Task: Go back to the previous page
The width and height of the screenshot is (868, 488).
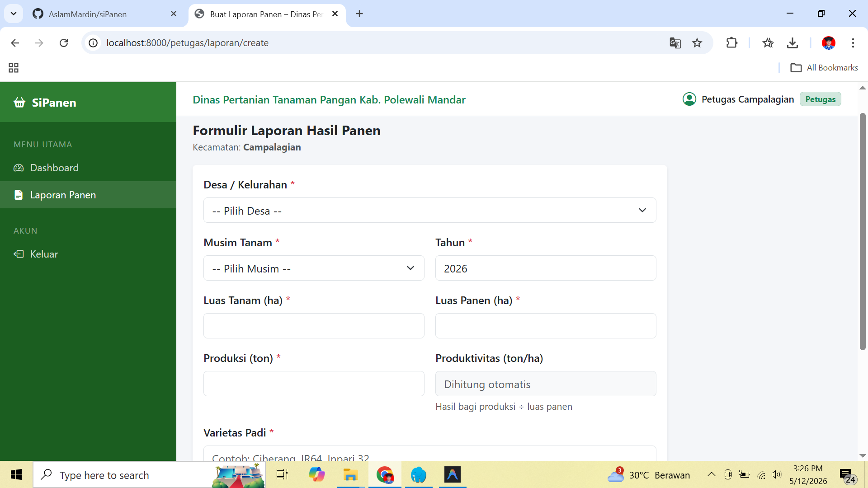Action: (15, 43)
